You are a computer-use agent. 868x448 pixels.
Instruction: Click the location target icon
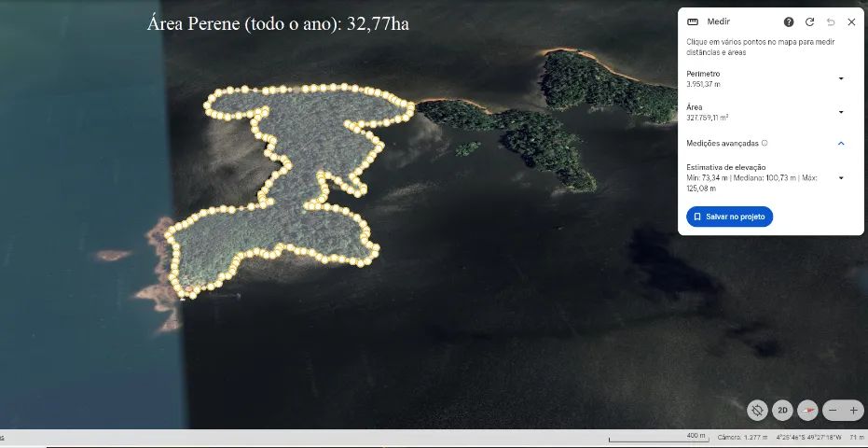tap(757, 410)
